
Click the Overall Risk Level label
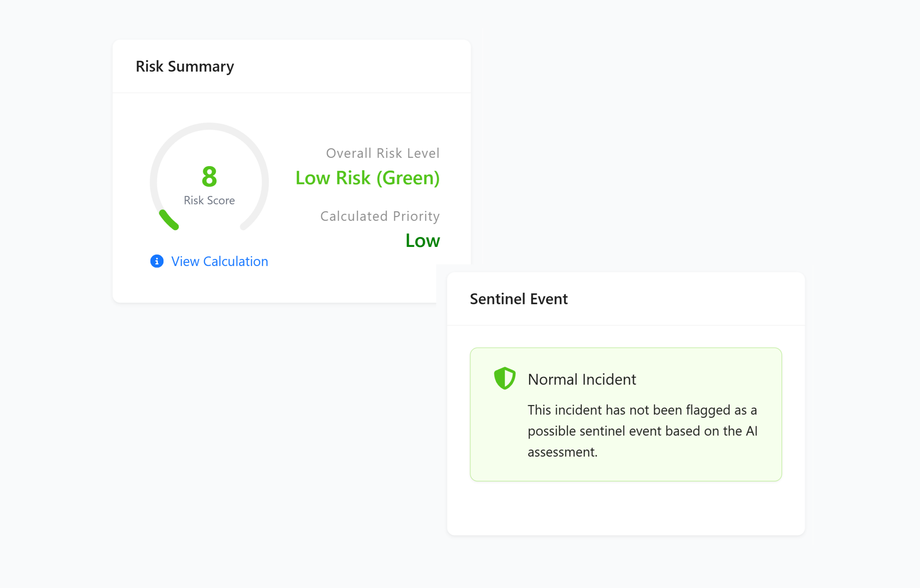(x=382, y=153)
